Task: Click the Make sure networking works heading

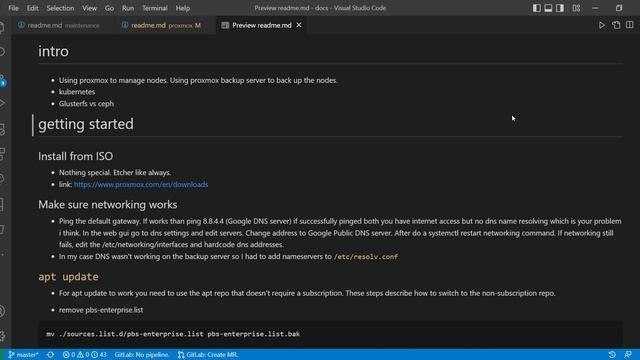Action: (x=108, y=204)
